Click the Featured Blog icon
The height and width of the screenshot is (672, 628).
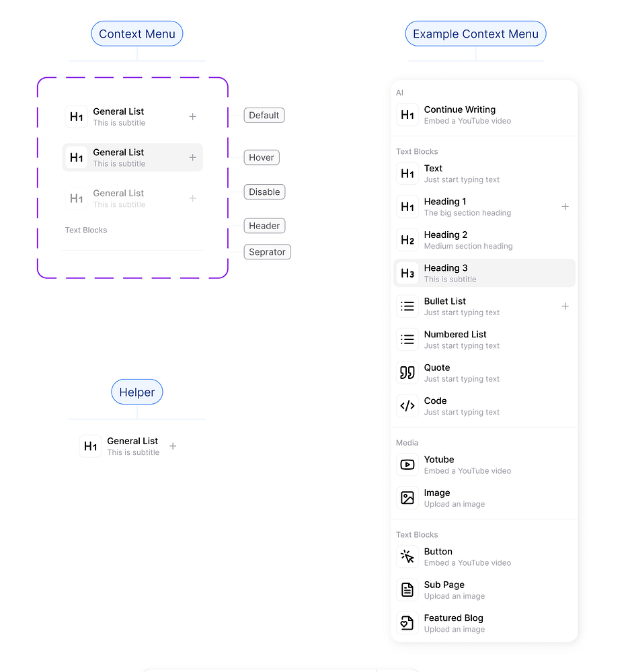pos(407,623)
